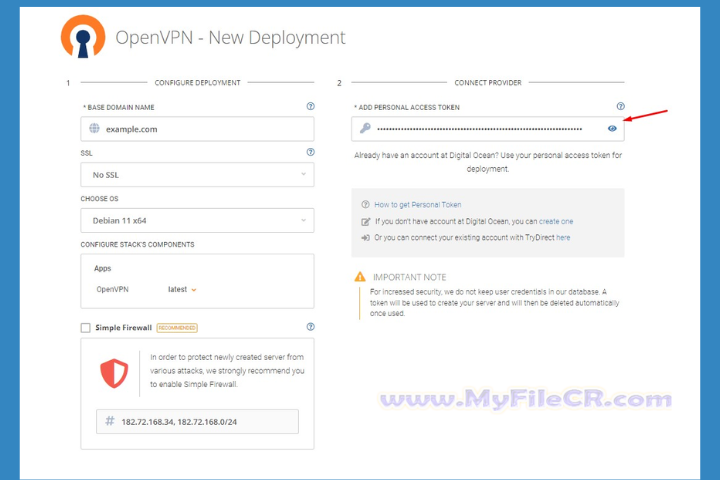Open help icon for Personal Access Token

[620, 106]
